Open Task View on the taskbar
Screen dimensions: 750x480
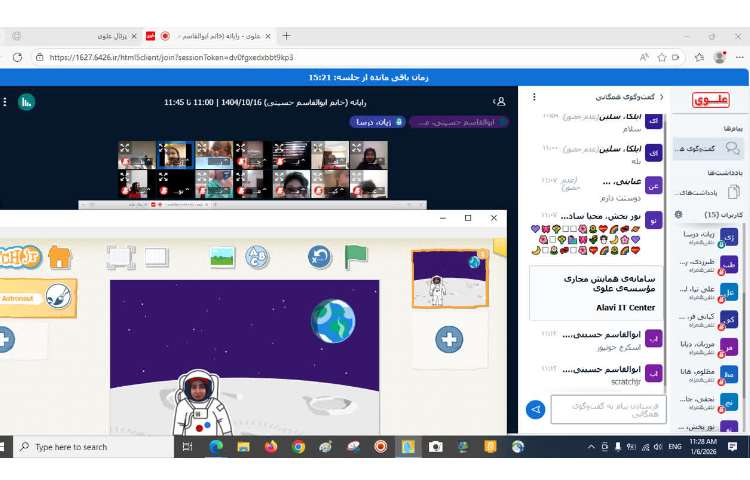[x=188, y=447]
